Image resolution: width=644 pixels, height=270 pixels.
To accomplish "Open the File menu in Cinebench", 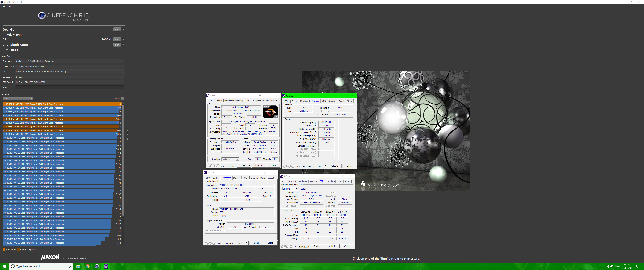I will pyautogui.click(x=3, y=7).
